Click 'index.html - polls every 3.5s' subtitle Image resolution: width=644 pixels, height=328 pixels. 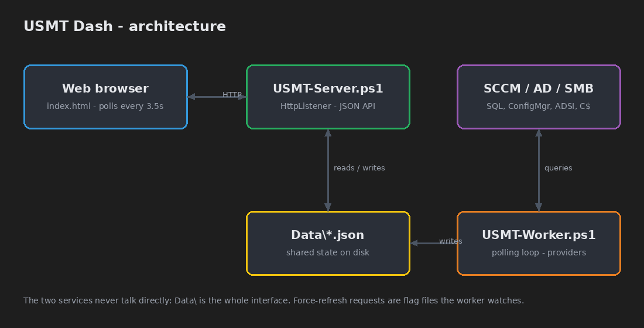(x=105, y=106)
